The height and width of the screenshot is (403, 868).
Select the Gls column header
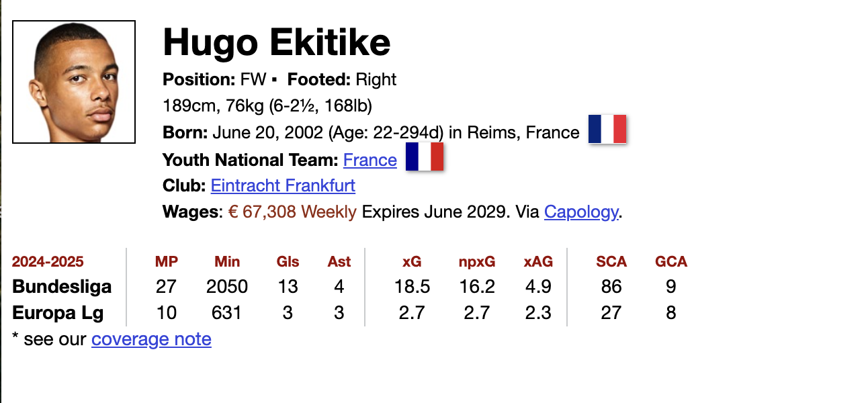[288, 262]
